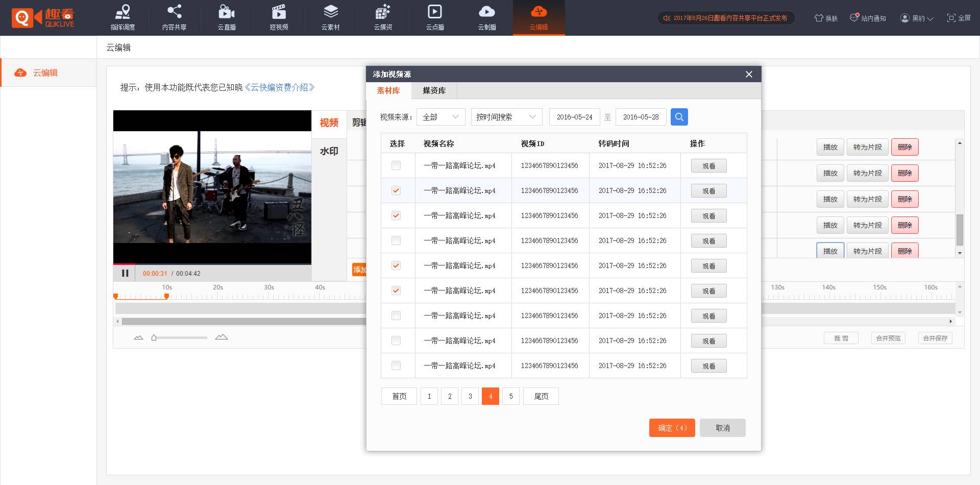Click orange timeline marker near 10s
This screenshot has width=980, height=485.
pos(166,296)
